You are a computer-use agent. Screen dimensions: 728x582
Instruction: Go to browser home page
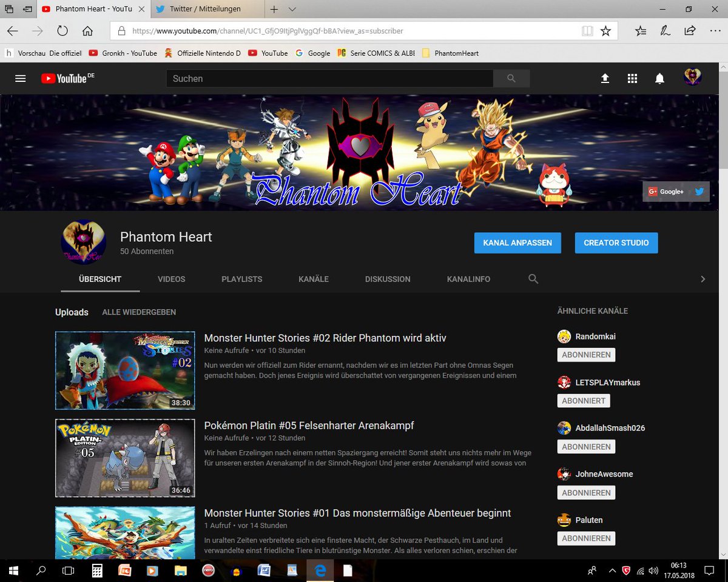pos(87,31)
